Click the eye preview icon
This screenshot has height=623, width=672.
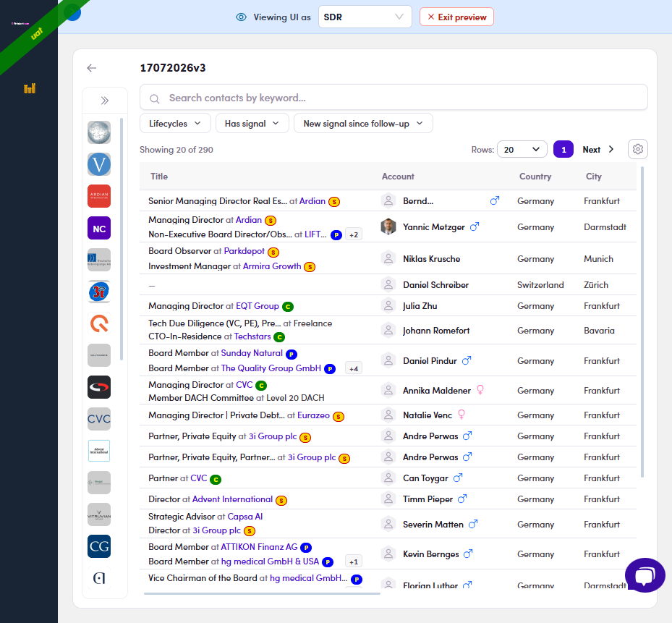pyautogui.click(x=242, y=17)
